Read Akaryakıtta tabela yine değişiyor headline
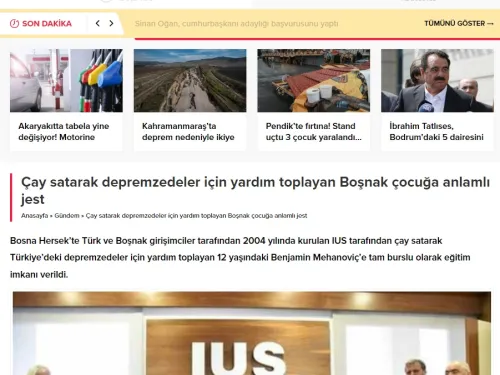Image resolution: width=500 pixels, height=375 pixels. (64, 132)
